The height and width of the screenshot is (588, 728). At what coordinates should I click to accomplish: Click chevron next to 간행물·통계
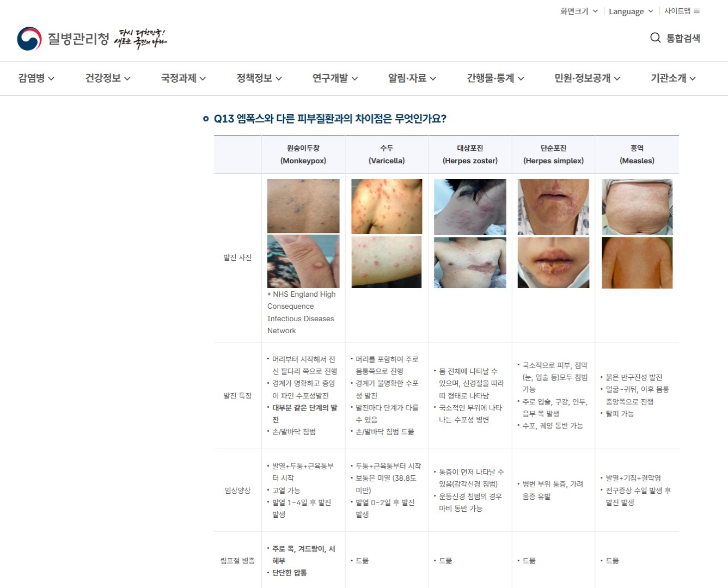point(521,79)
